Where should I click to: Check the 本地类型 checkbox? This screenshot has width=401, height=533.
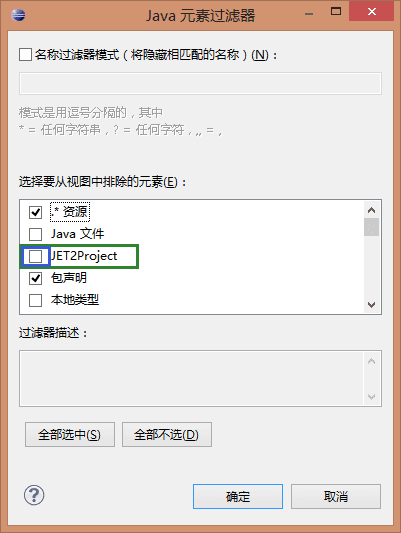coord(36,300)
